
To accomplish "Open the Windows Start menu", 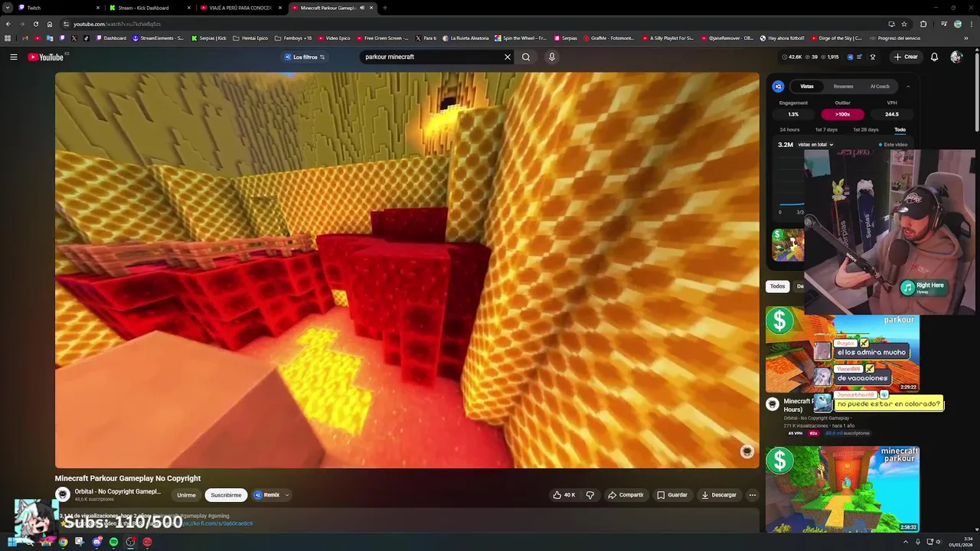I will tap(12, 542).
